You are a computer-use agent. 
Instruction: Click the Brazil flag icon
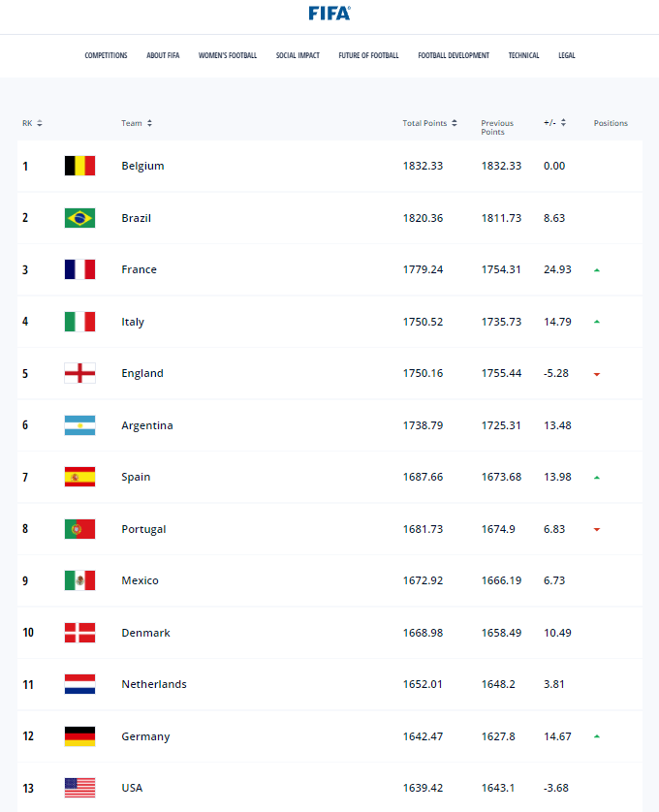point(79,218)
